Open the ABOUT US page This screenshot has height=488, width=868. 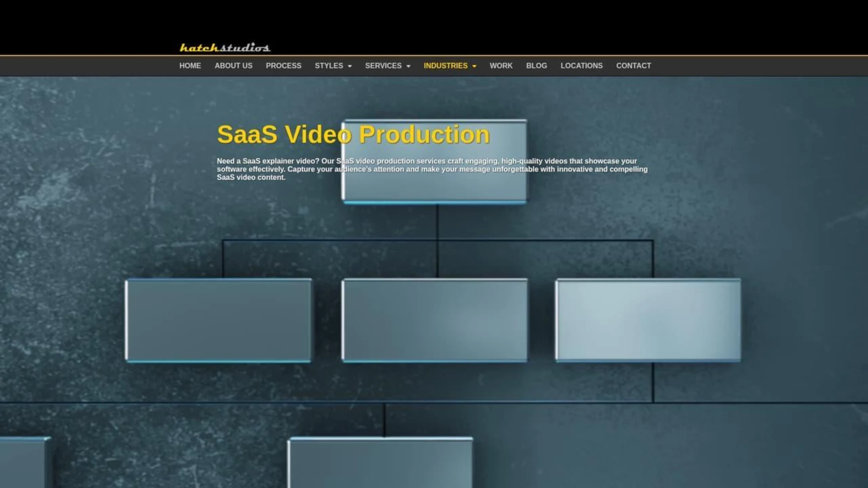(233, 66)
